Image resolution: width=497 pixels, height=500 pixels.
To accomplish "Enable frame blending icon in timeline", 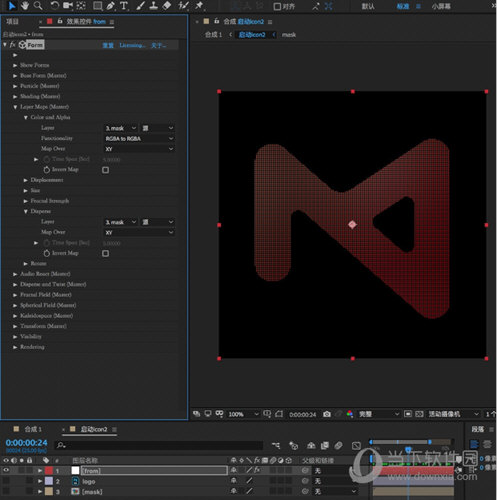I will (325, 445).
